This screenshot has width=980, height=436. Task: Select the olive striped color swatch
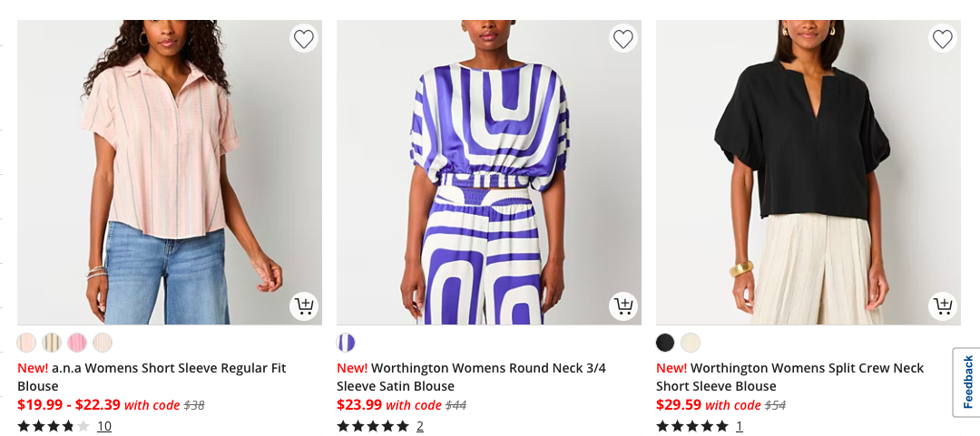coord(52,343)
